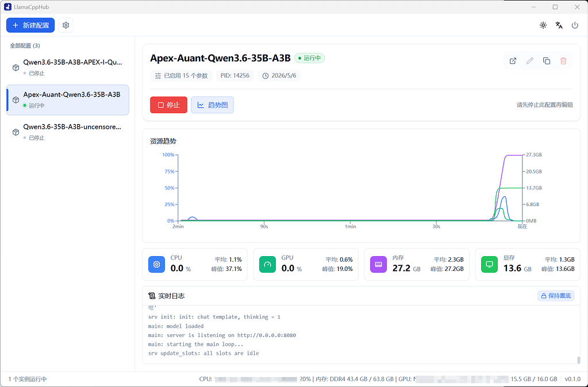Click the blue CPU stat icon
Image resolution: width=588 pixels, height=387 pixels.
pos(156,264)
